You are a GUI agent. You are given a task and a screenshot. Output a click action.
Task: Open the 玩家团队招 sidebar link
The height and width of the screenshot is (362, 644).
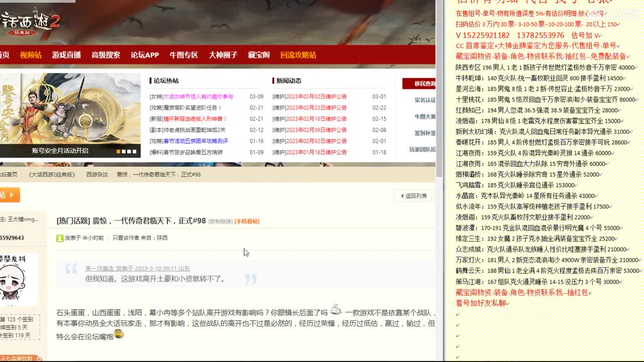pos(422,149)
